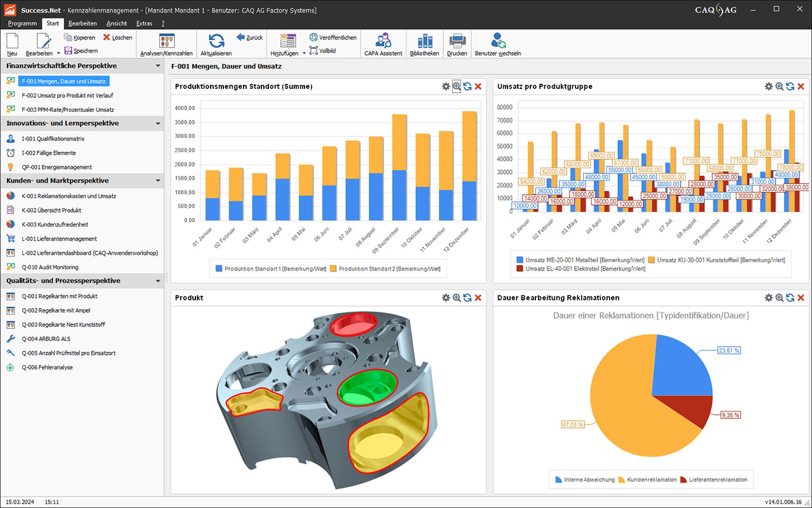Open L-002 Lieferantendashboard entry

[89, 253]
